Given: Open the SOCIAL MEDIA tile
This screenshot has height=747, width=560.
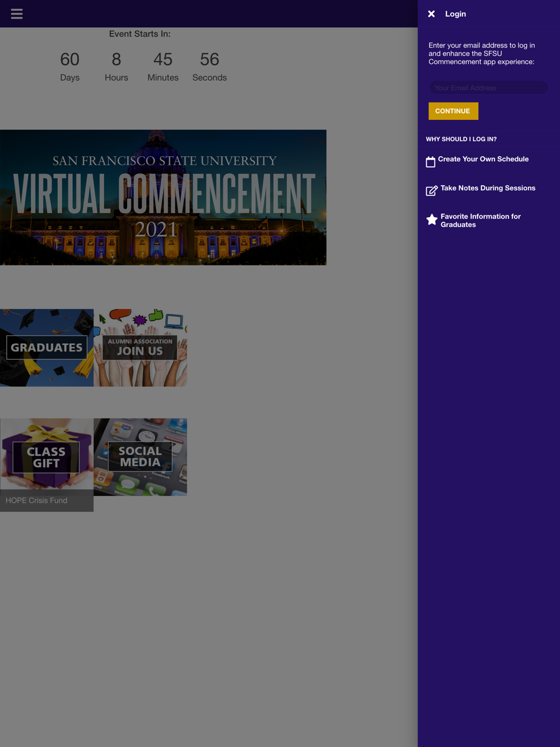Looking at the screenshot, I should coord(140,457).
